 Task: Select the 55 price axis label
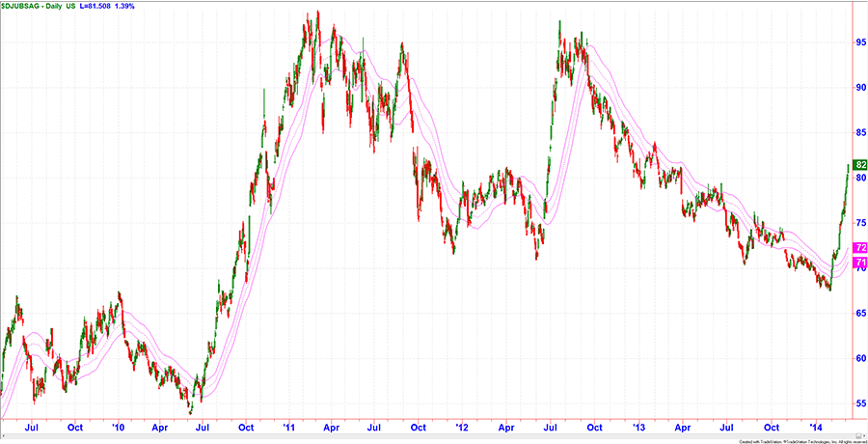pyautogui.click(x=858, y=402)
